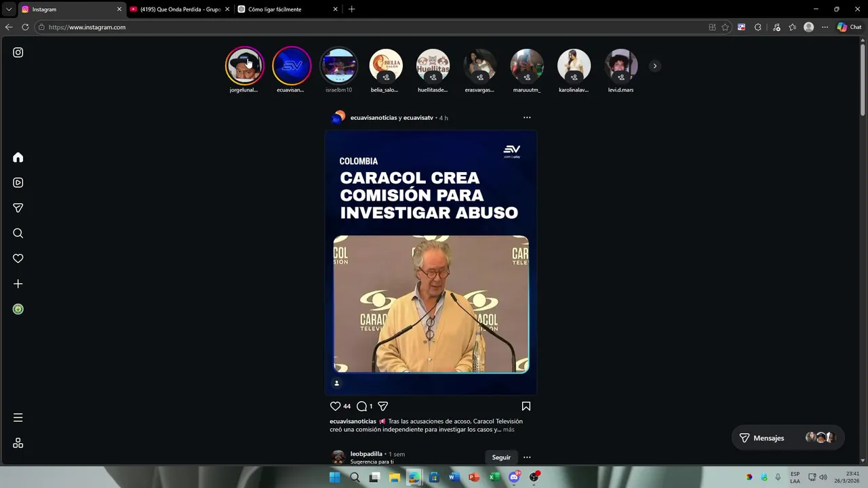Viewport: 868px width, 488px height.
Task: Show next stories with the right chevron
Action: pyautogui.click(x=654, y=66)
